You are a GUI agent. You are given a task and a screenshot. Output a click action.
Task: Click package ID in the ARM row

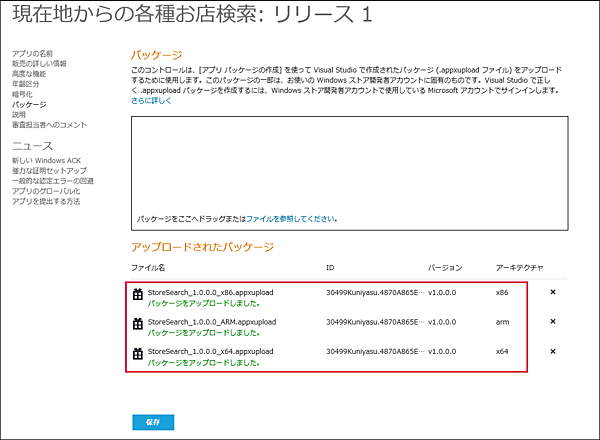click(x=375, y=322)
